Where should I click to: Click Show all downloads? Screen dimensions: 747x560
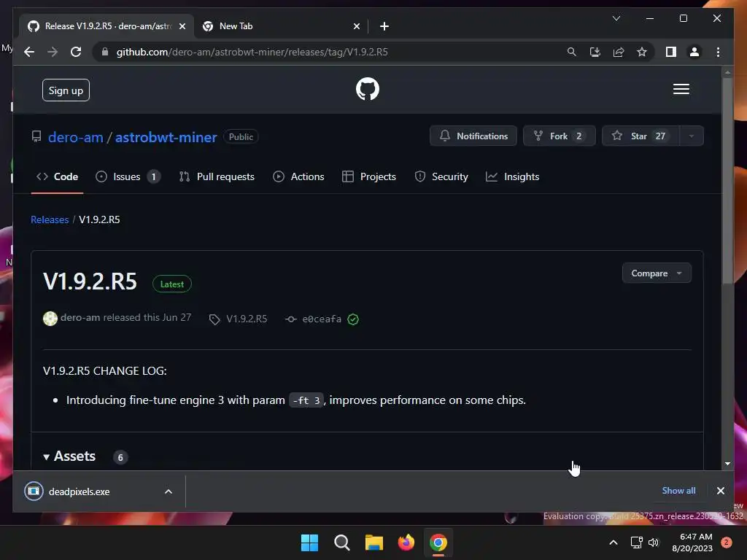(x=678, y=491)
